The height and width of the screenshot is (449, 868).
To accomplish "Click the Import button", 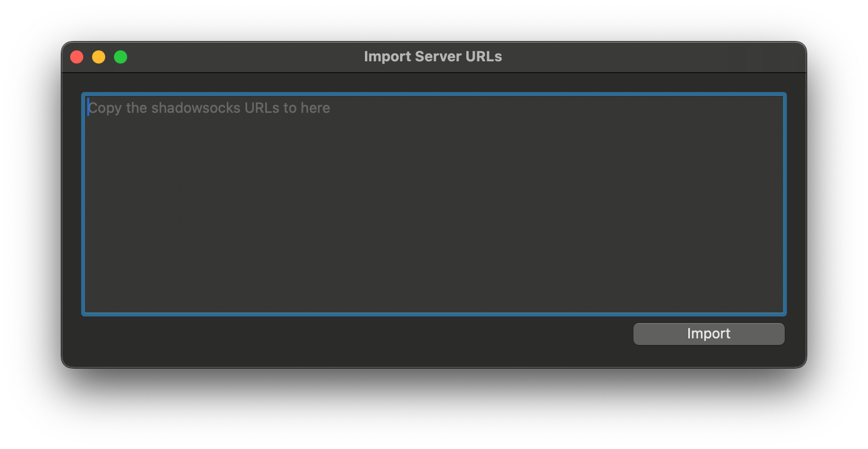I will point(709,334).
